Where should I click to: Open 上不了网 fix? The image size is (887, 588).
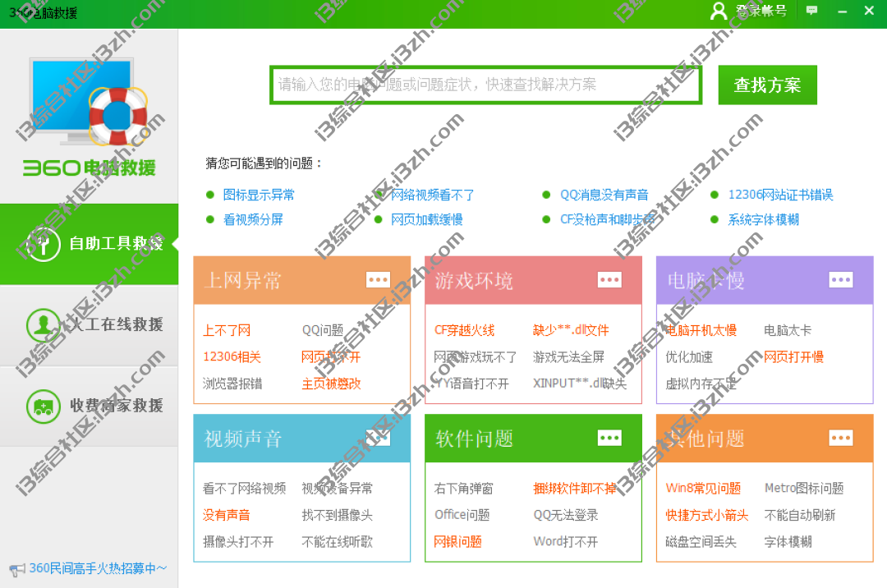pyautogui.click(x=227, y=330)
